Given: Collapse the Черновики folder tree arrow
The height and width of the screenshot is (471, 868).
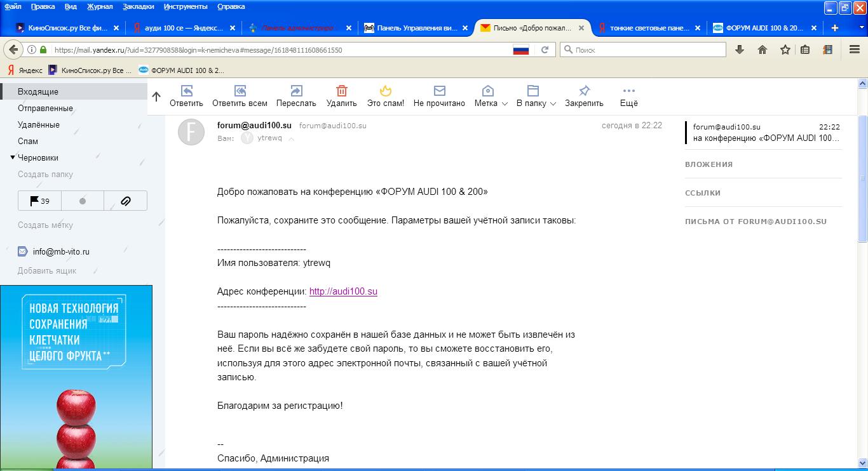Looking at the screenshot, I should (13, 157).
